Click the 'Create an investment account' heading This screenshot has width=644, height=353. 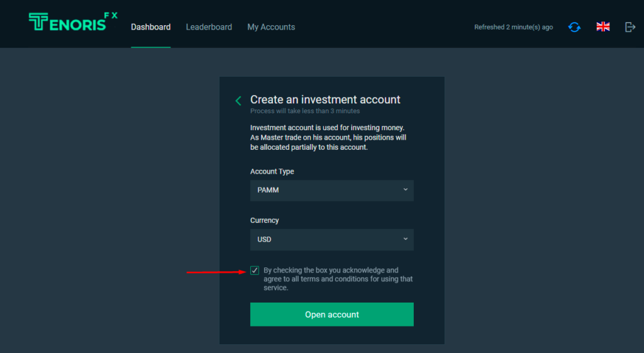tap(325, 99)
